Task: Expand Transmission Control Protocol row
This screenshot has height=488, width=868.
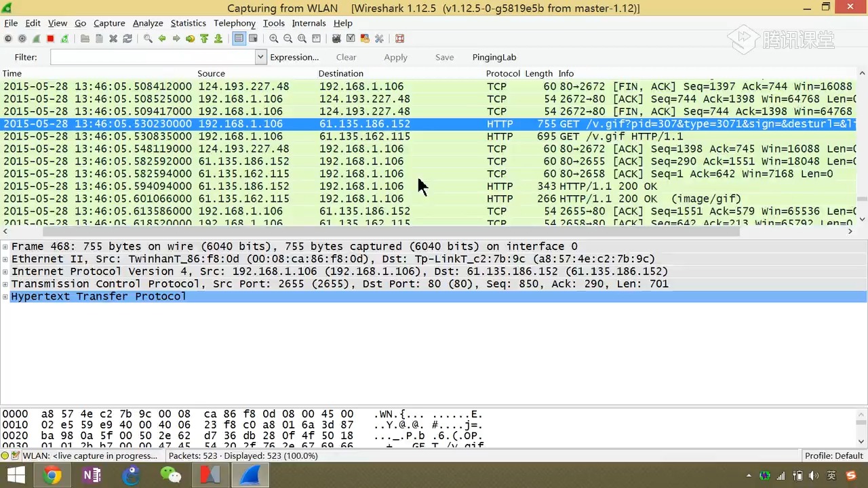Action: point(5,284)
